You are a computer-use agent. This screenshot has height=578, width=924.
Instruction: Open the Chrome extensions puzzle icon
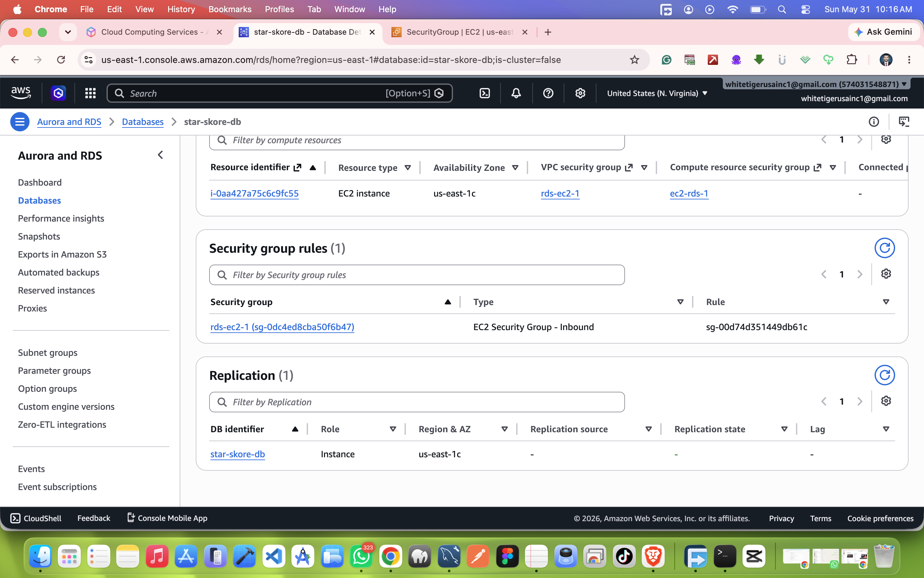[x=851, y=60]
